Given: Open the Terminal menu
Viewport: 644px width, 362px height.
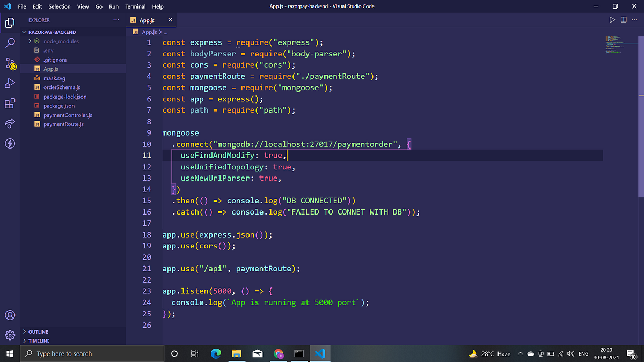Looking at the screenshot, I should (135, 6).
